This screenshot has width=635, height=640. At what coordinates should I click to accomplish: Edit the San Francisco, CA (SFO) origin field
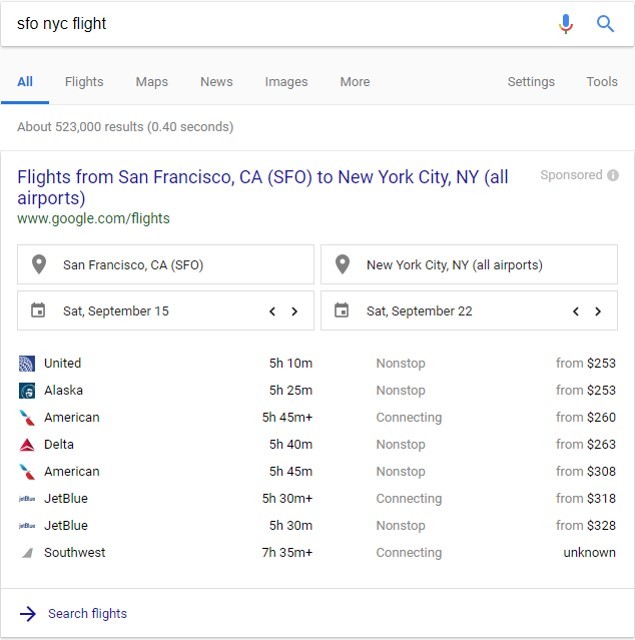click(166, 264)
